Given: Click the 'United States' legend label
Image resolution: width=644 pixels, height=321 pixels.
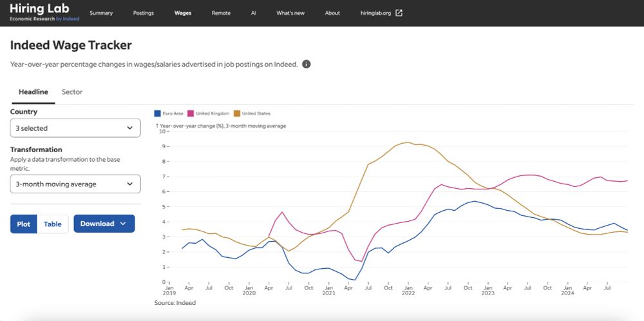Looking at the screenshot, I should click(256, 113).
